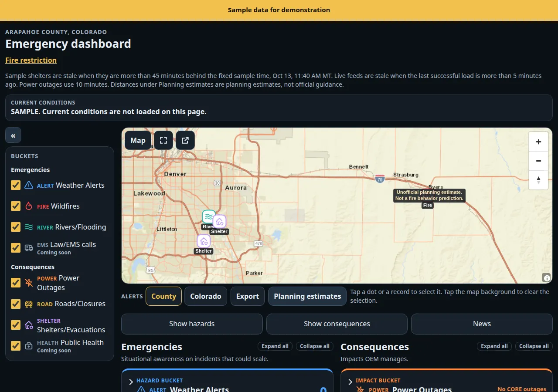Select the Show hazards tab
This screenshot has height=392, width=558.
192,324
